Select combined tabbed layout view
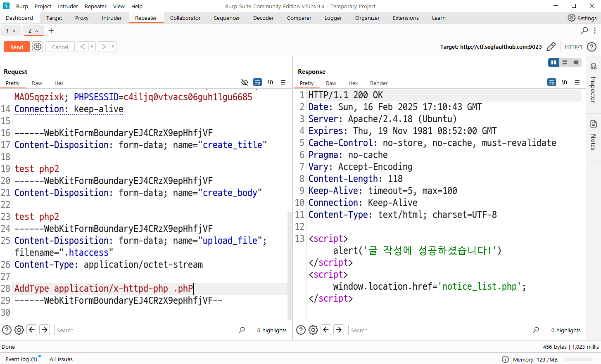This screenshot has width=601, height=364. (576, 62)
